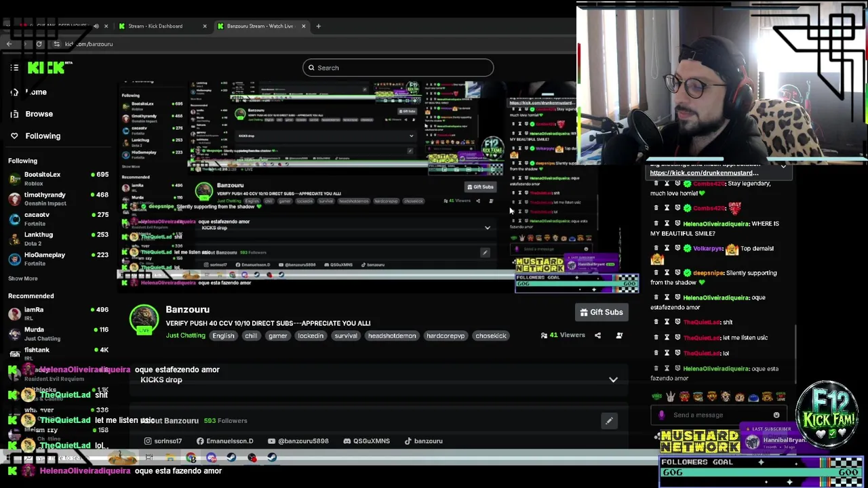This screenshot has width=868, height=488.
Task: Click the Banzouru channel avatar
Action: (144, 320)
